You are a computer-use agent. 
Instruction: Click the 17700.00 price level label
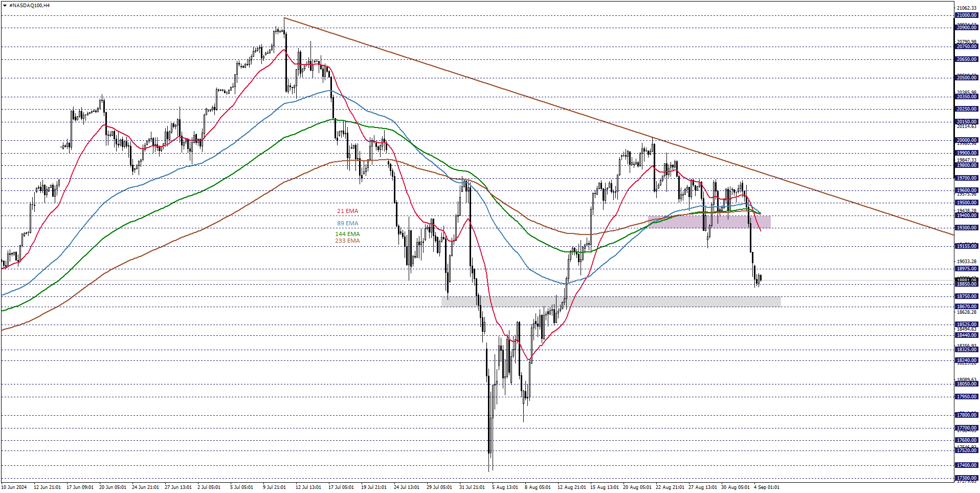click(967, 428)
